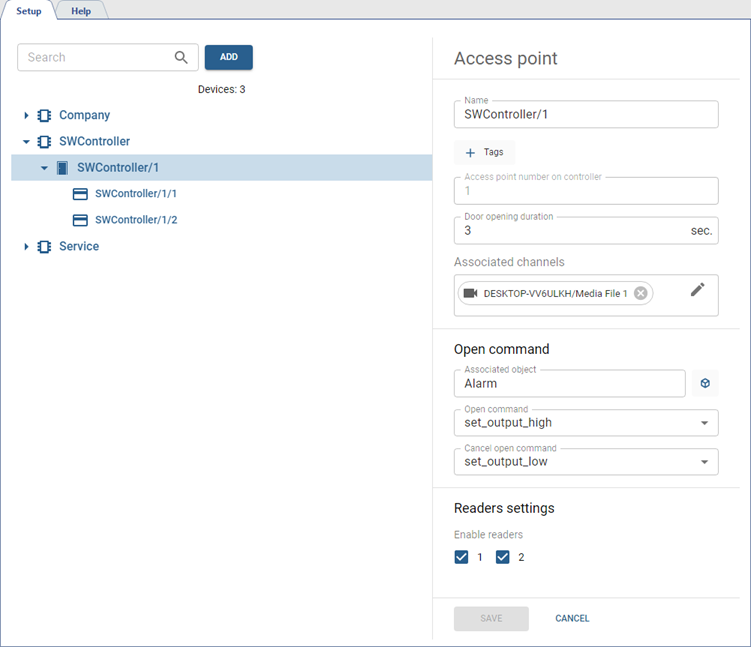The image size is (751, 647).
Task: Expand the Company tree node
Action: click(x=27, y=116)
